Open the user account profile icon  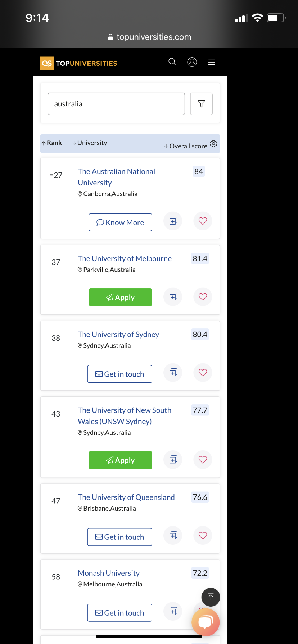pyautogui.click(x=192, y=62)
